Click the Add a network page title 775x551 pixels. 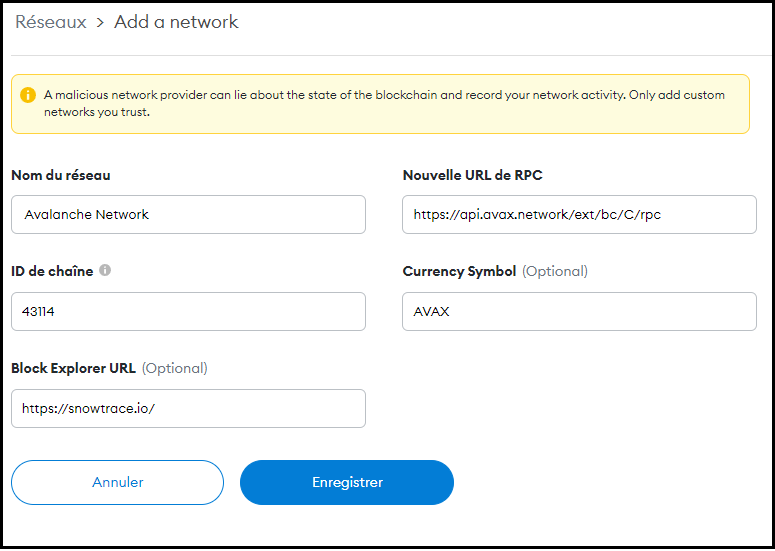pyautogui.click(x=176, y=22)
